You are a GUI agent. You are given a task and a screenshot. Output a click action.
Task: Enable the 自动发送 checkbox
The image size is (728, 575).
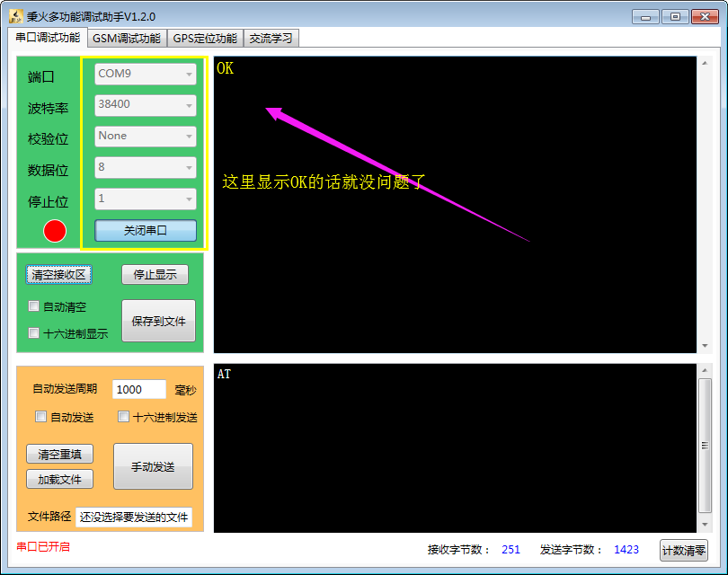[x=40, y=416]
